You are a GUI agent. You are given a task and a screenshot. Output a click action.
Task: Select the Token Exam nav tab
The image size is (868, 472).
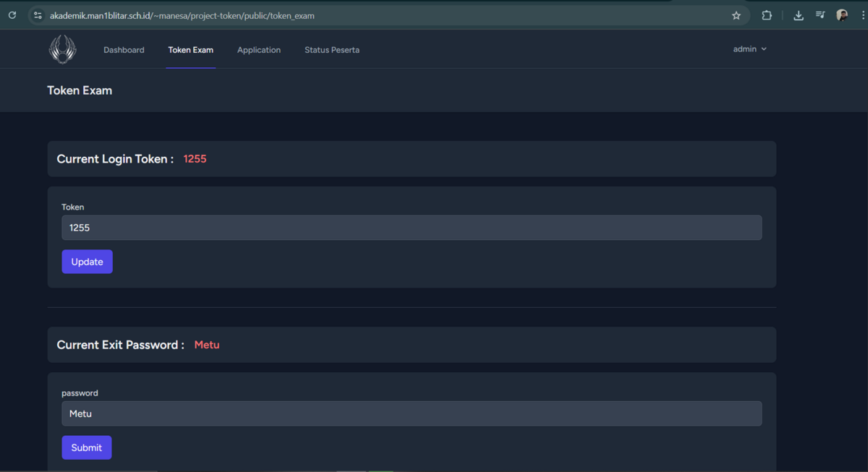pyautogui.click(x=191, y=50)
